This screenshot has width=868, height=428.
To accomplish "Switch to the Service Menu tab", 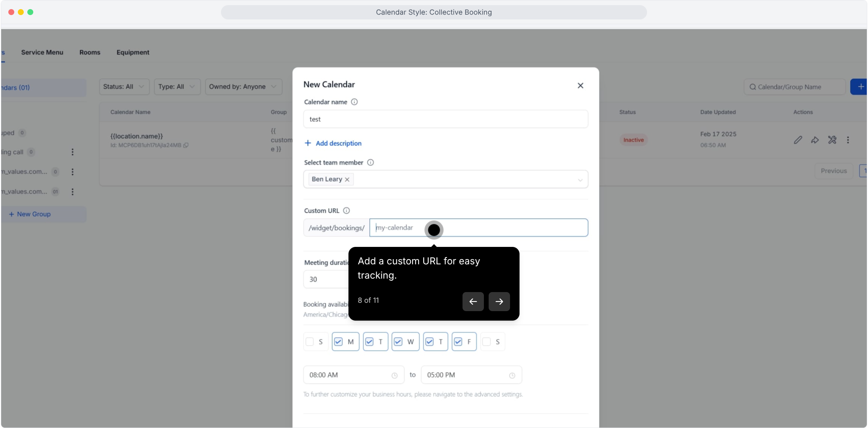I will click(42, 52).
